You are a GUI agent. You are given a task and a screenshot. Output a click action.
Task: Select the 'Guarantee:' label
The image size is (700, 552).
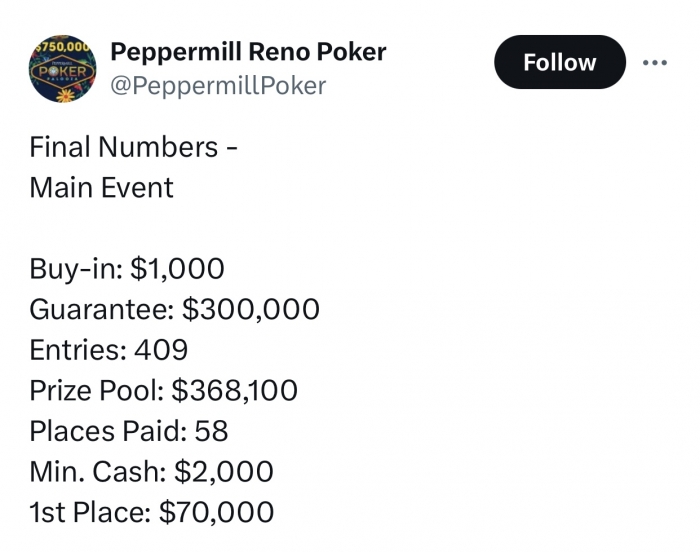[x=102, y=309]
